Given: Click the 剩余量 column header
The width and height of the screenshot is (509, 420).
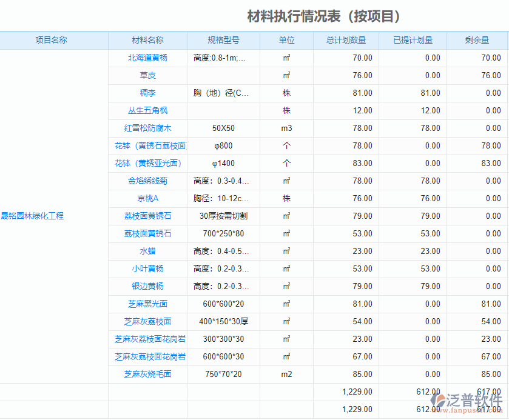Looking at the screenshot, I should [477, 41].
